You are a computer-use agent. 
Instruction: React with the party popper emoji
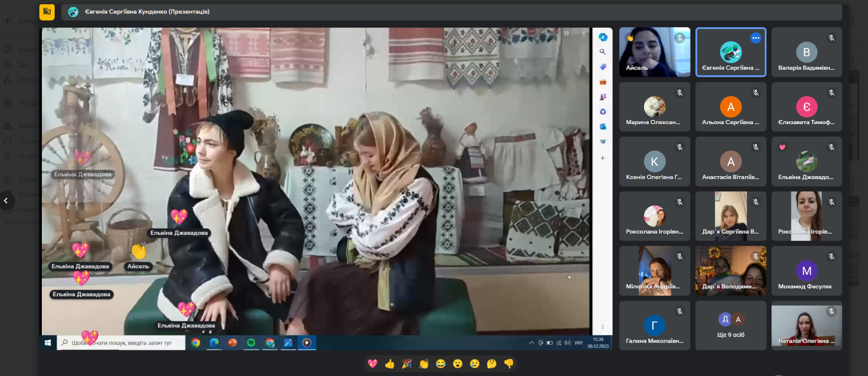point(407,364)
